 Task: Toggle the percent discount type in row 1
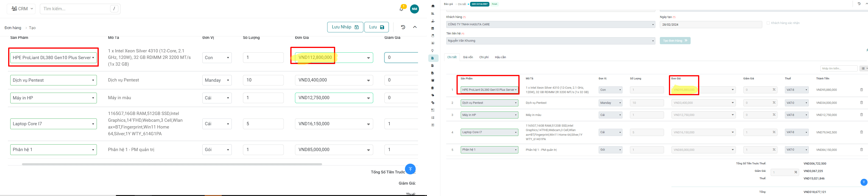point(774,90)
